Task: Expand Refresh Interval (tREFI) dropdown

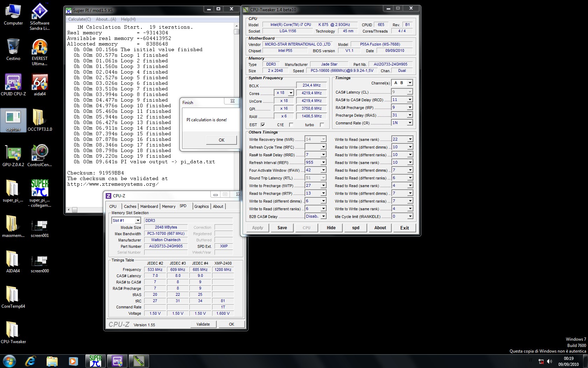Action: click(x=323, y=163)
